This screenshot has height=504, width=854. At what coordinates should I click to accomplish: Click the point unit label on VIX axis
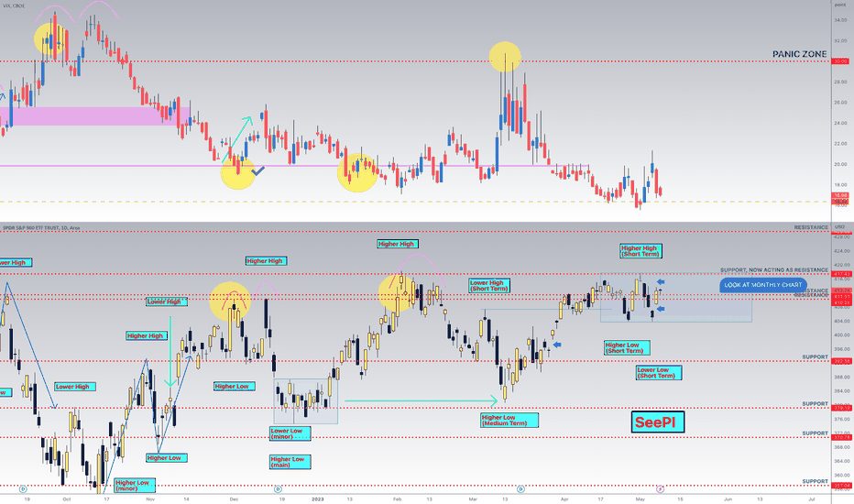(840, 5)
